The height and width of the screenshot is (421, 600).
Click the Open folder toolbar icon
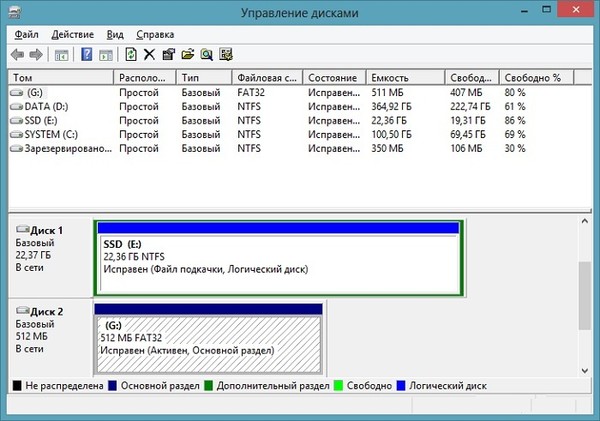tap(188, 54)
